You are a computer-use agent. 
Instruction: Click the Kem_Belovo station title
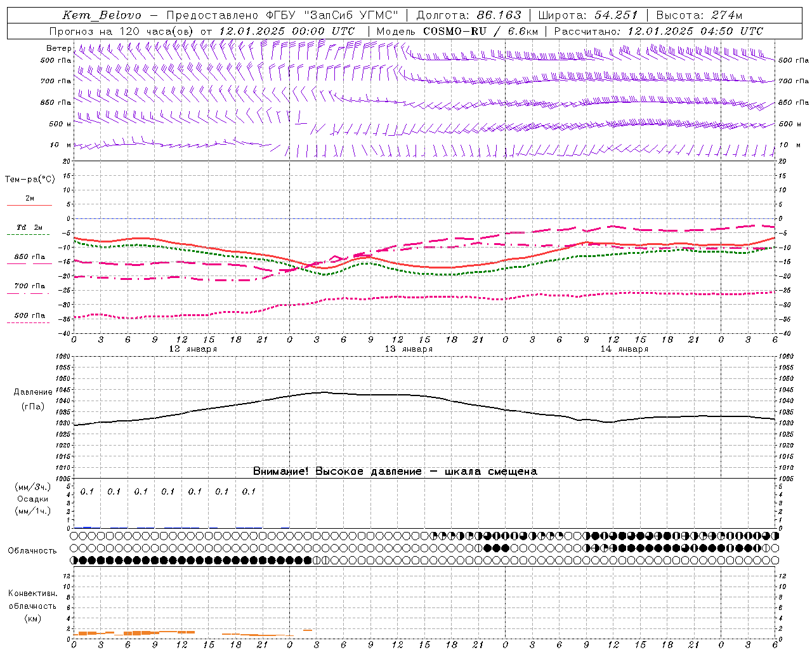coord(102,15)
